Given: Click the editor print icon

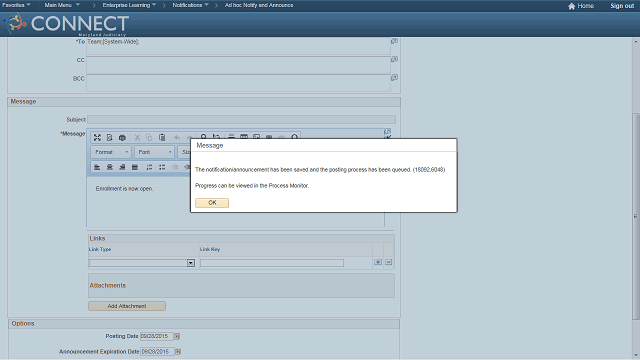Looking at the screenshot, I should 122,138.
